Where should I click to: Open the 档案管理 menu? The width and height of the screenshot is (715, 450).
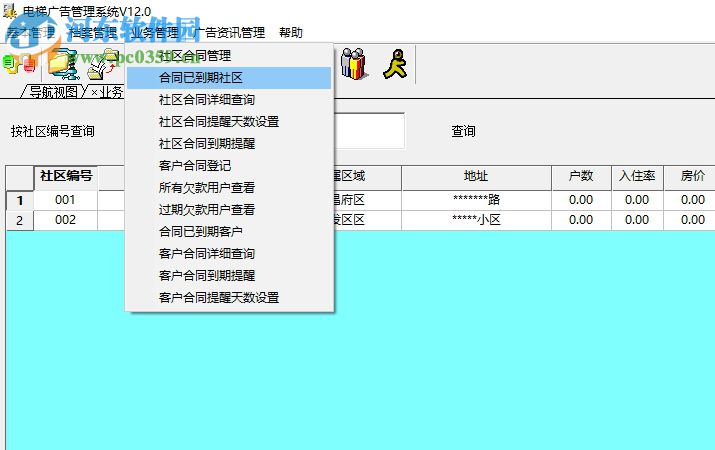(x=93, y=32)
